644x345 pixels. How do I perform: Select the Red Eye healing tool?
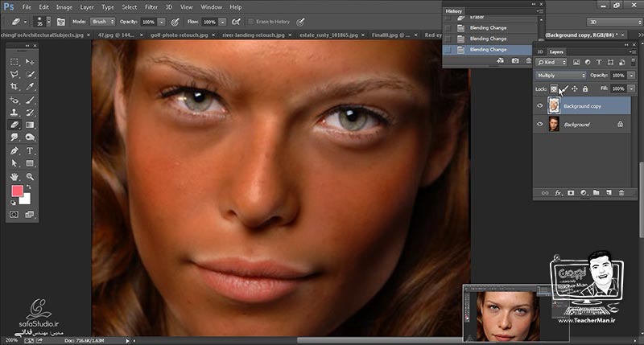coord(14,100)
